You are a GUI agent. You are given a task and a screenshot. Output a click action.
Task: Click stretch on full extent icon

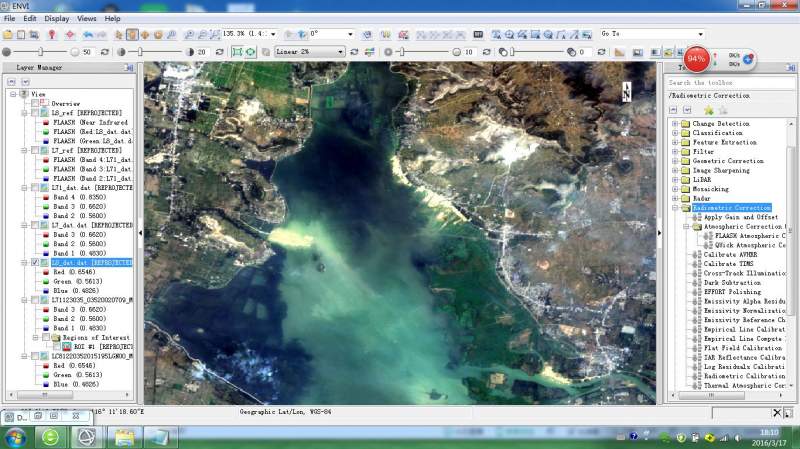coord(251,52)
